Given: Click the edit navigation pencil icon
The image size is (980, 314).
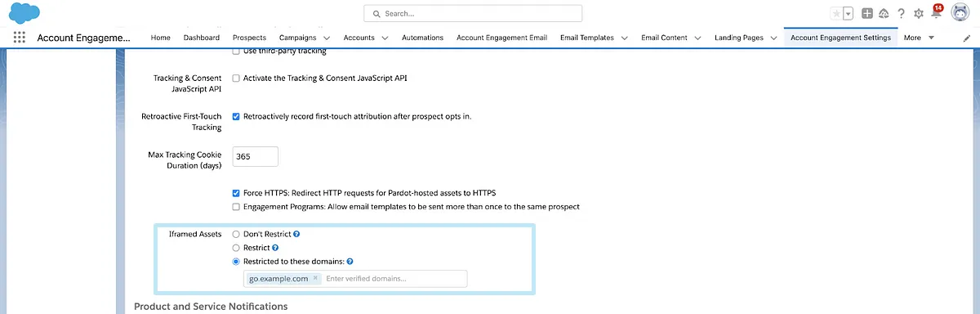Looking at the screenshot, I should [967, 38].
